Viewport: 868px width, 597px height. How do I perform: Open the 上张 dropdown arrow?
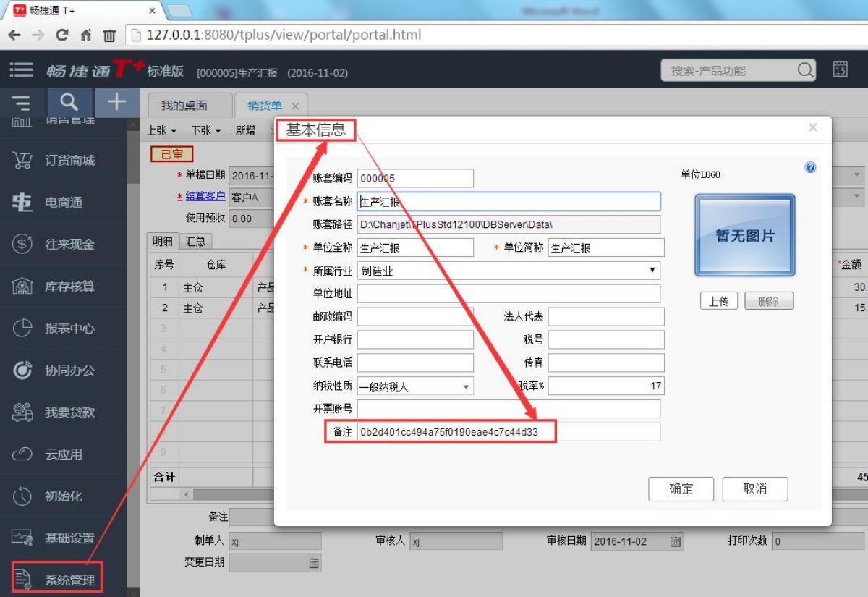tap(174, 131)
